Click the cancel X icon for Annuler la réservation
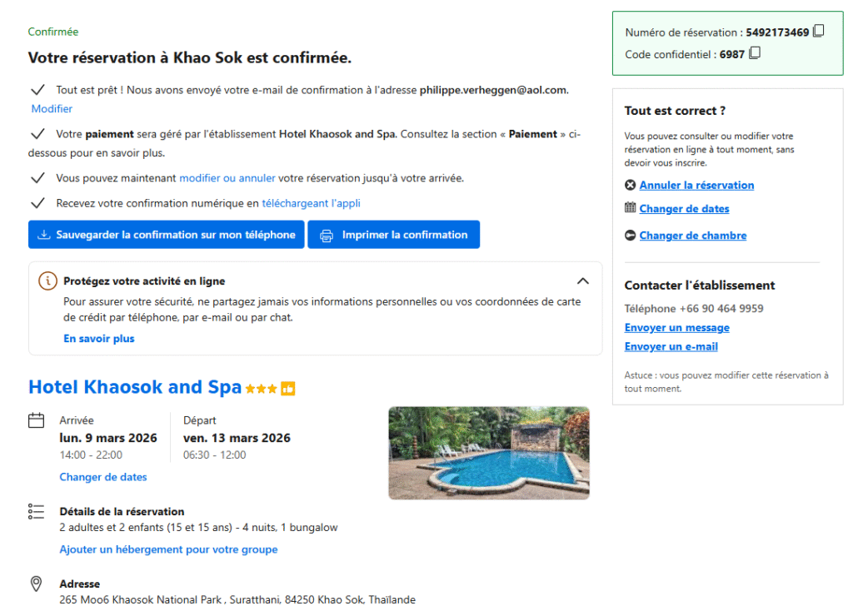The width and height of the screenshot is (853, 616). [631, 185]
